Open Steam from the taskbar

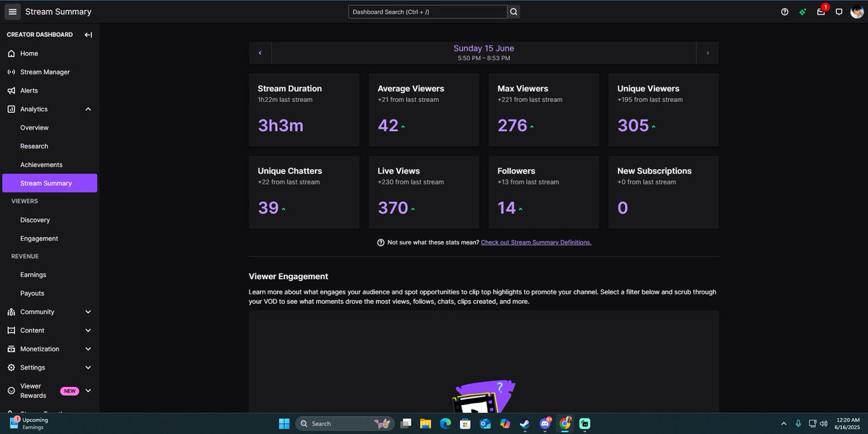[x=524, y=423]
